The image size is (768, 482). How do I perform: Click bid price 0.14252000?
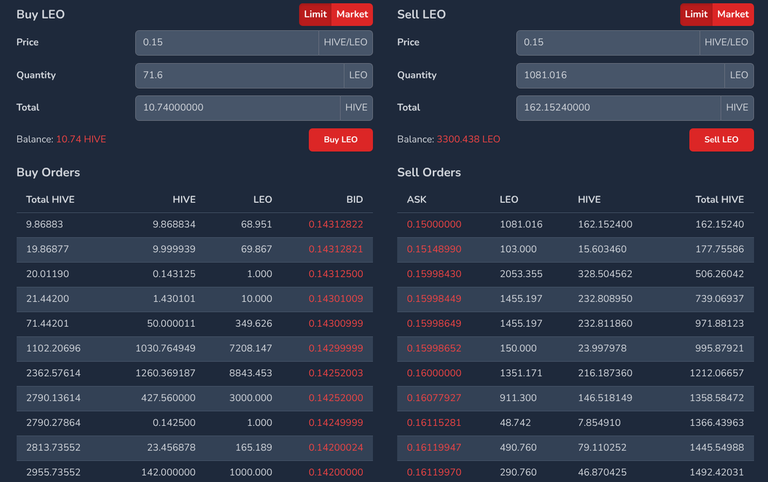pos(336,398)
